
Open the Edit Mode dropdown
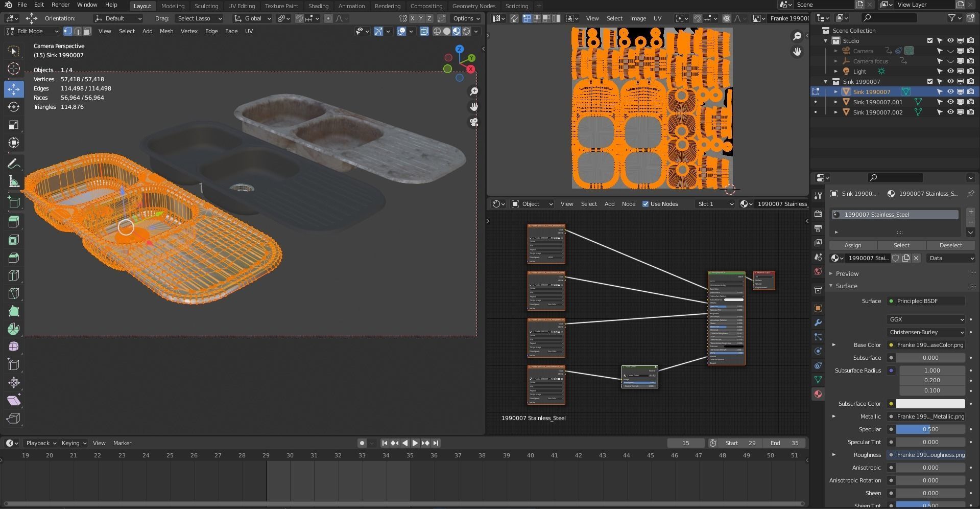[33, 31]
